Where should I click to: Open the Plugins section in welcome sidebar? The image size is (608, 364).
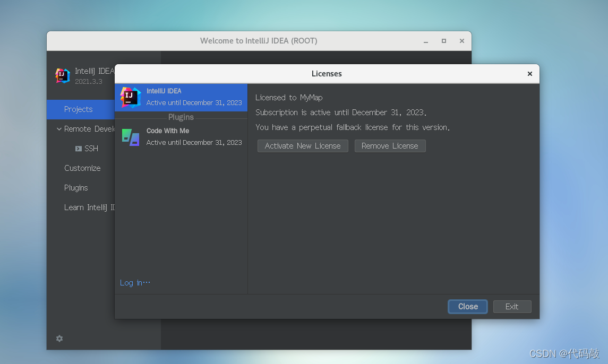[x=76, y=188]
